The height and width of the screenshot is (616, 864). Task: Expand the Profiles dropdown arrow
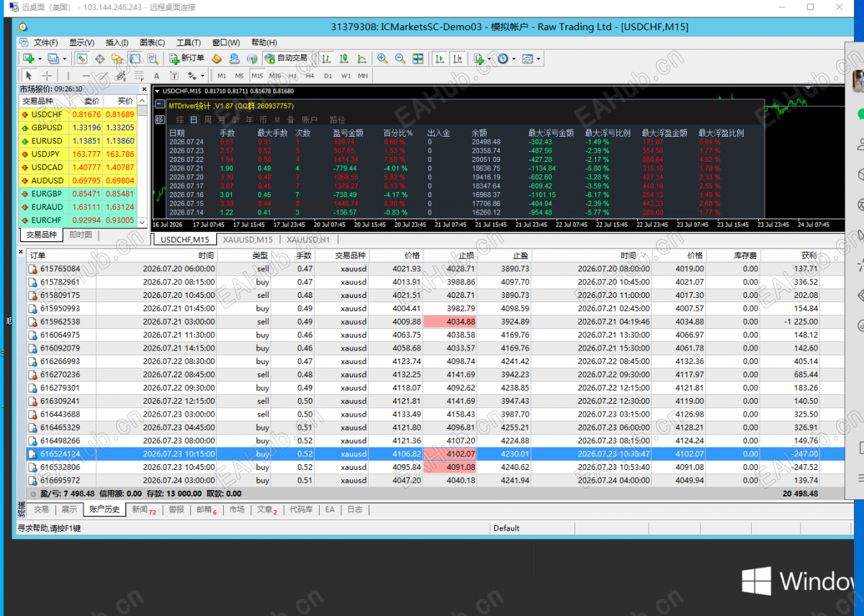click(x=64, y=59)
